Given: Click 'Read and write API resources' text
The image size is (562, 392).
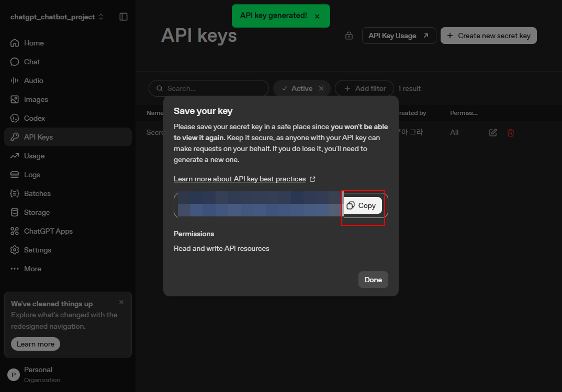Looking at the screenshot, I should pyautogui.click(x=221, y=248).
